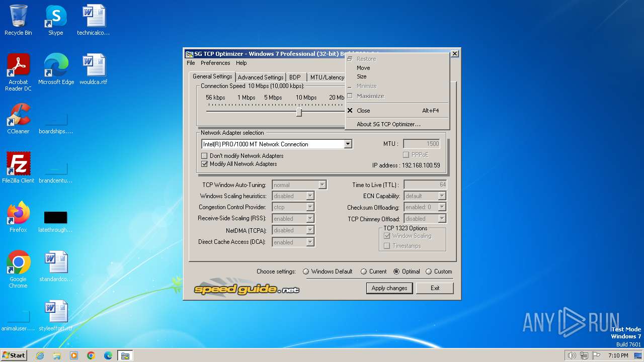644x362 pixels.
Task: Open the speedguide.net logo link
Action: [247, 288]
